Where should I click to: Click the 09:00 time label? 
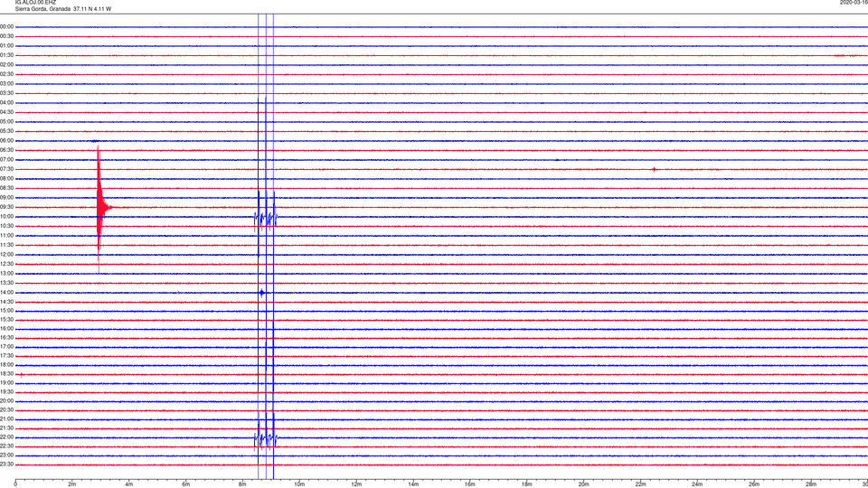point(6,198)
